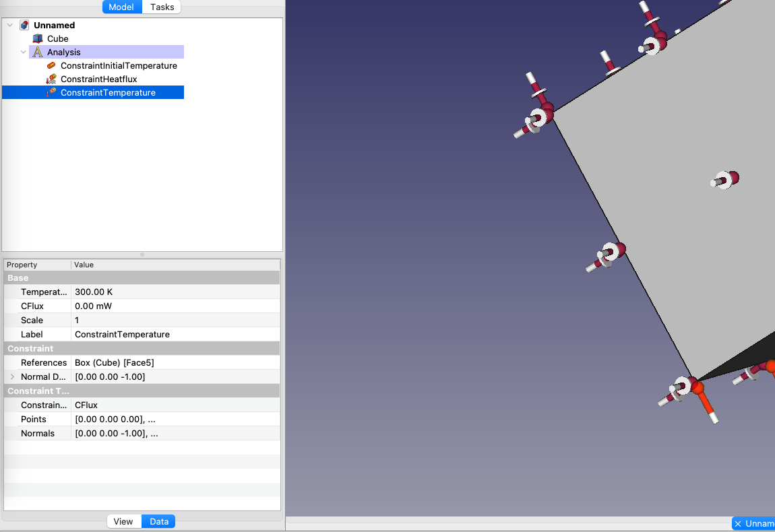Open the Data tab at the panel bottom

(158, 521)
